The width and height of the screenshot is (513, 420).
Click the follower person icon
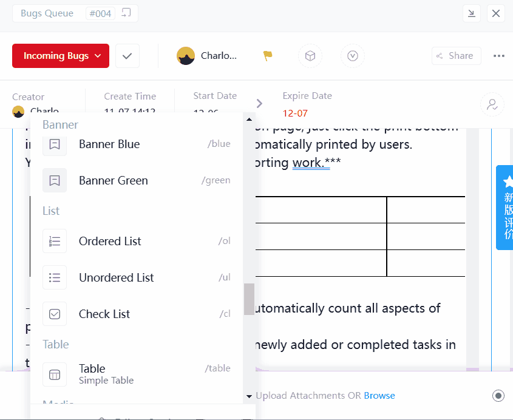point(492,104)
